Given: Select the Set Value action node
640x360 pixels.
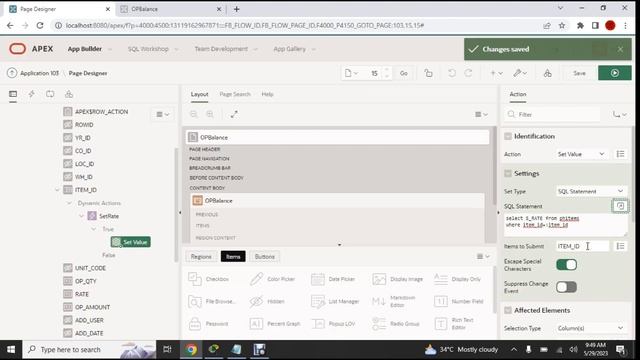Looking at the screenshot, I should [x=131, y=242].
